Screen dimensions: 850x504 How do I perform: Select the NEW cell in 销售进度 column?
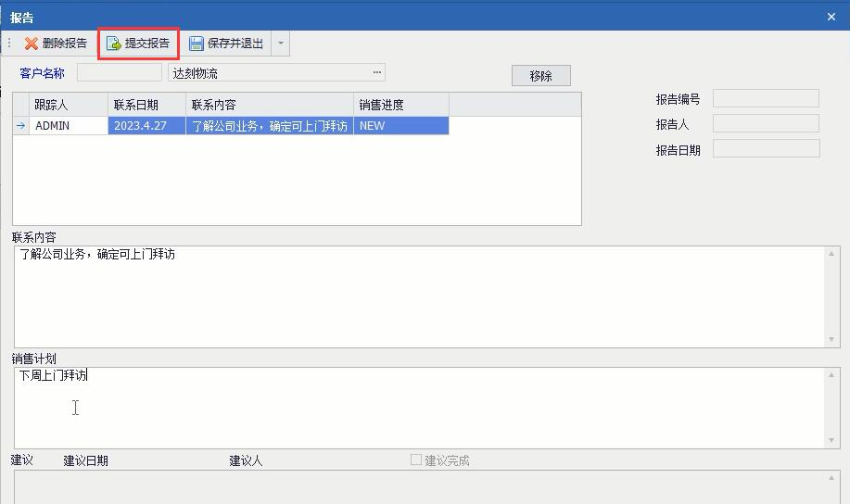(x=401, y=126)
